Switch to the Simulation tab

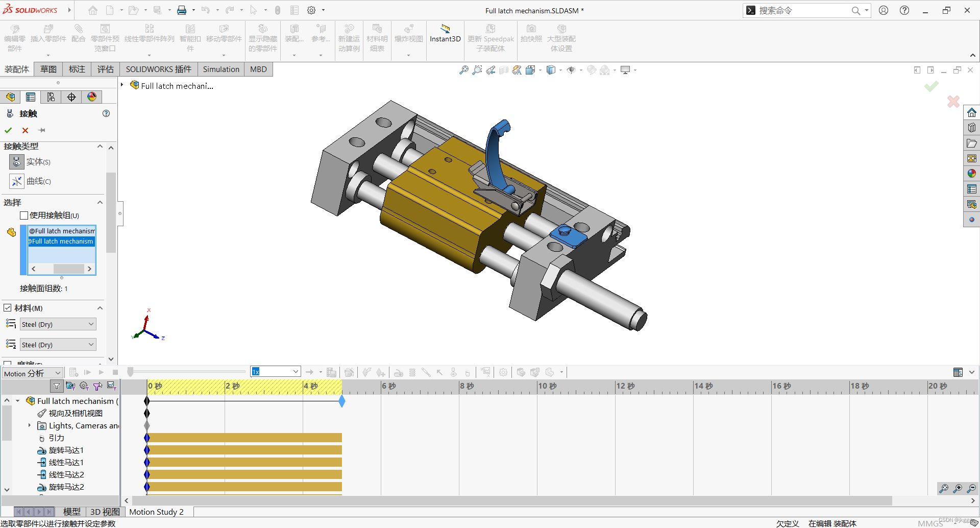(x=220, y=69)
